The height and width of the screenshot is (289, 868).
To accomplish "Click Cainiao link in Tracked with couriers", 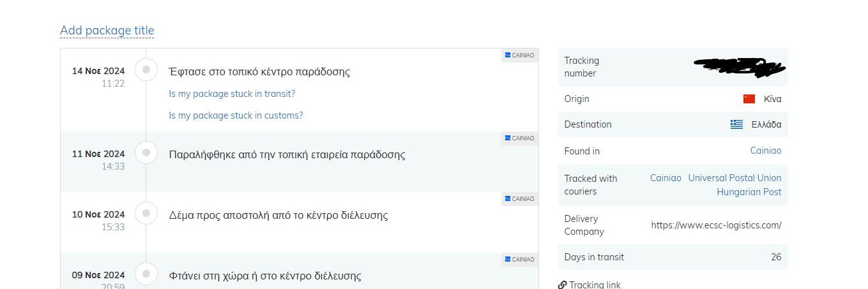I will [x=666, y=178].
